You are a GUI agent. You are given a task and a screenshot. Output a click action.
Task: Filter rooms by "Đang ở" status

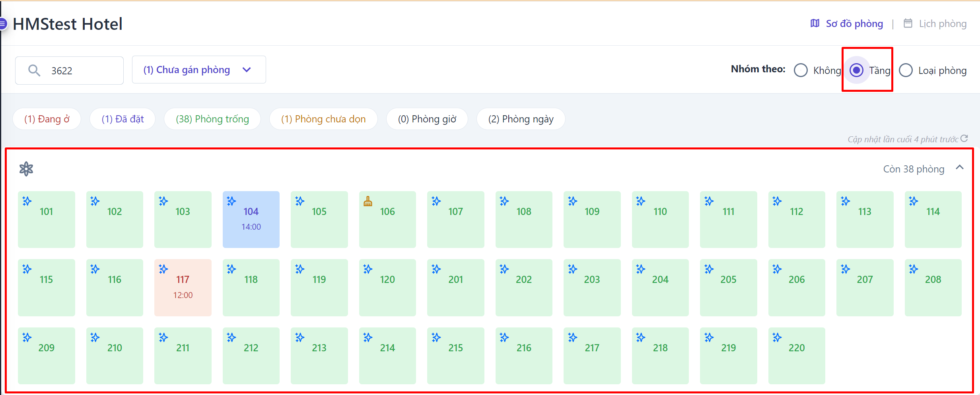click(47, 119)
